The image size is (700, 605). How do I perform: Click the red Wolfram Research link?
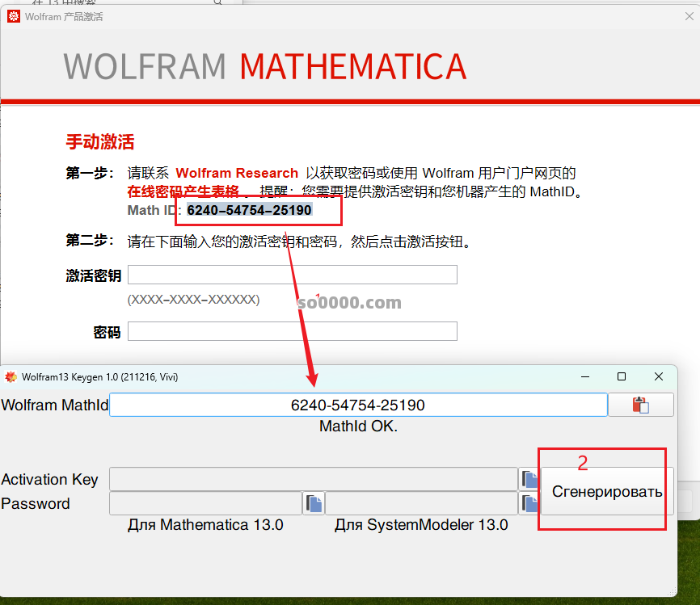(x=237, y=173)
